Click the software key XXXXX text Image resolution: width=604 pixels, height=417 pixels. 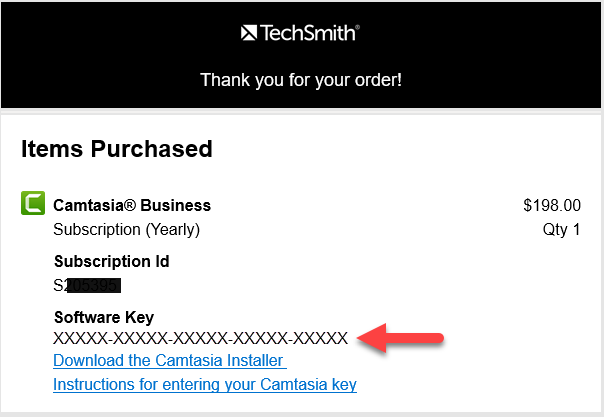[200, 338]
